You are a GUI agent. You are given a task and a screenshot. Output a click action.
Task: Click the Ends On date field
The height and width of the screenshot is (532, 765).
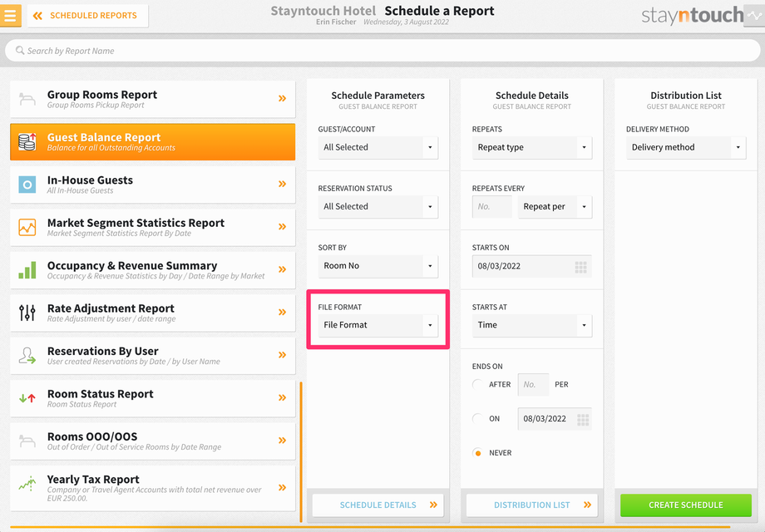click(x=555, y=419)
